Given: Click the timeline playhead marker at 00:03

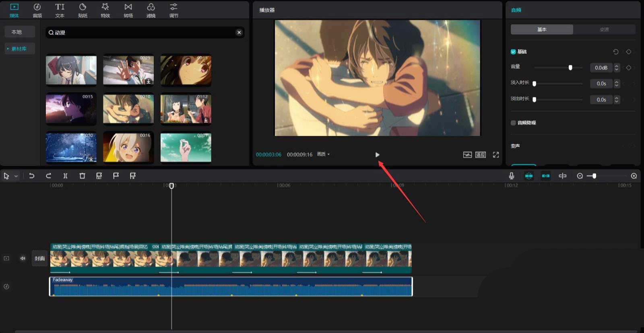Looking at the screenshot, I should click(172, 186).
